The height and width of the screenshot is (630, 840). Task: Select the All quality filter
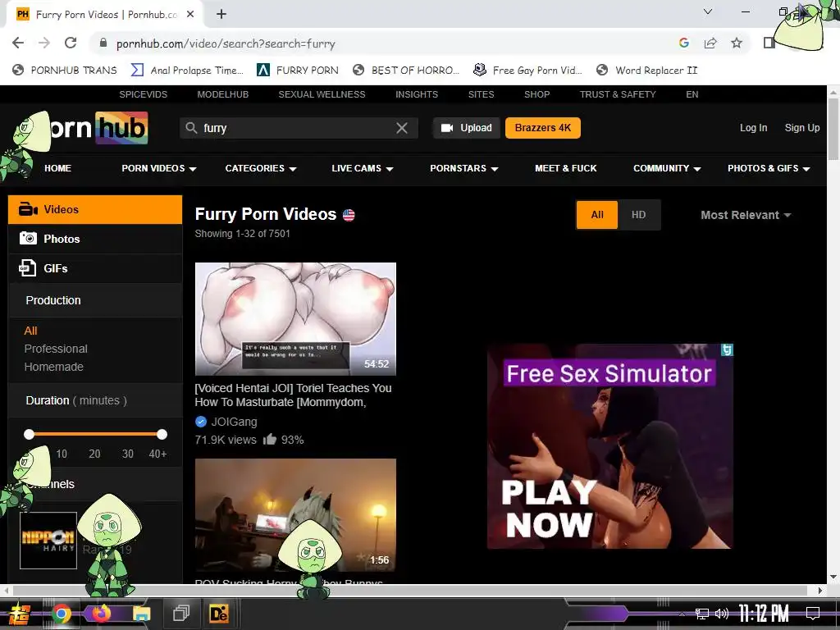pos(597,215)
